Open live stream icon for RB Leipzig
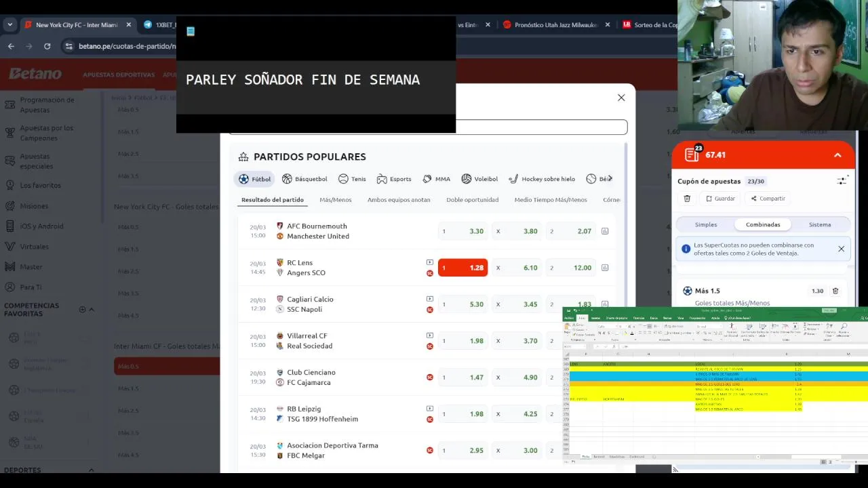The image size is (868, 488). [x=429, y=409]
